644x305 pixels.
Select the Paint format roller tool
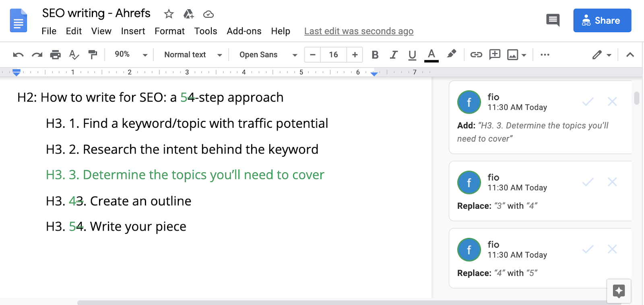93,55
